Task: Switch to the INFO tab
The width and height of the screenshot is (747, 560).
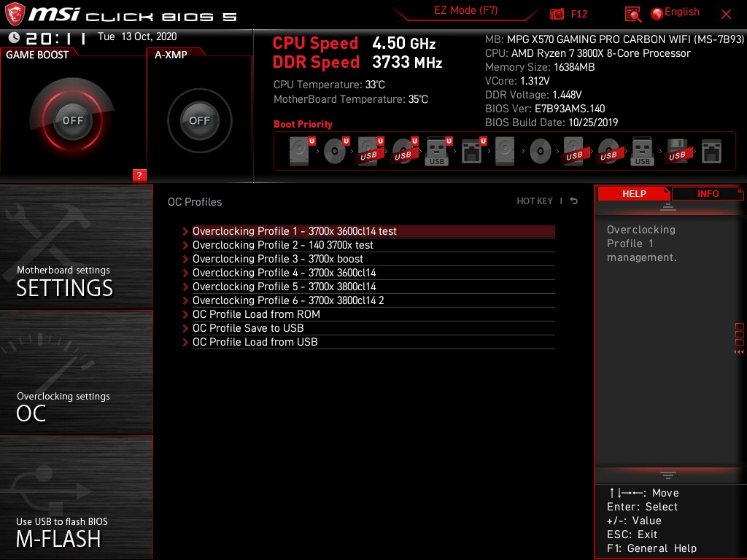Action: [x=708, y=194]
